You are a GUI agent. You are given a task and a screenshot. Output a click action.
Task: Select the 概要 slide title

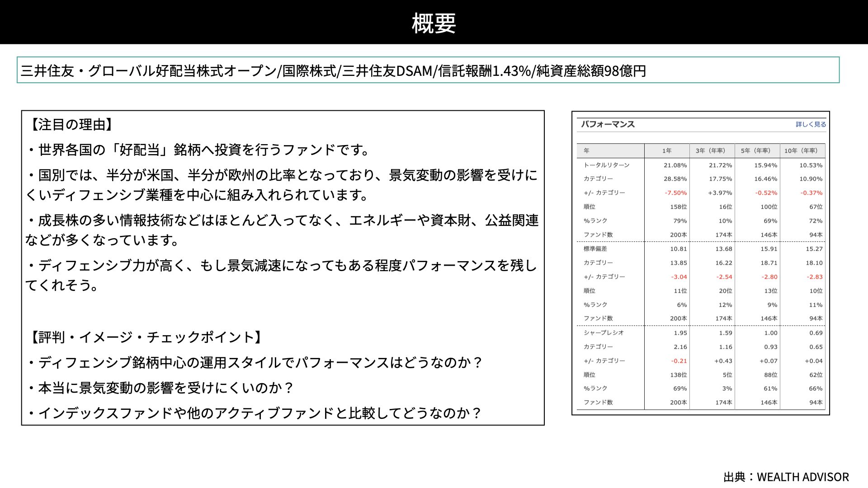point(434,23)
